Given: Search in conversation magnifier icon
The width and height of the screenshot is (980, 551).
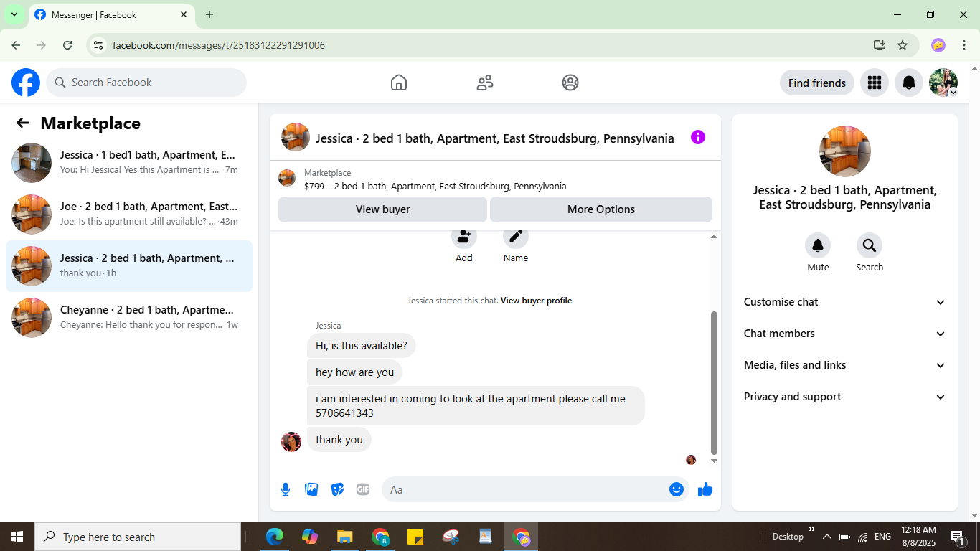Looking at the screenshot, I should 870,246.
